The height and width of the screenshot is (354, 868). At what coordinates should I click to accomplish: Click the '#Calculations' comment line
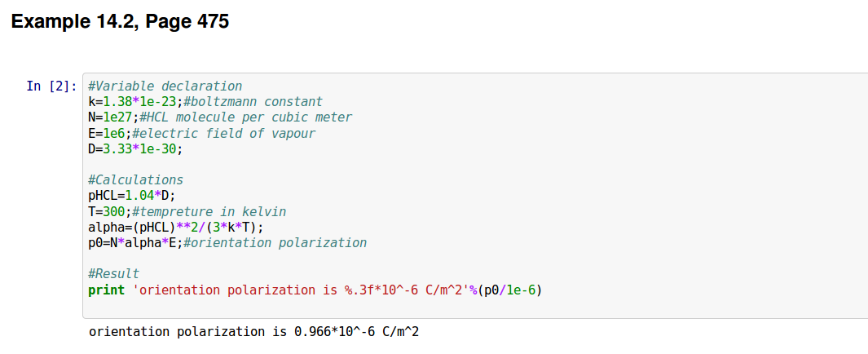(136, 180)
